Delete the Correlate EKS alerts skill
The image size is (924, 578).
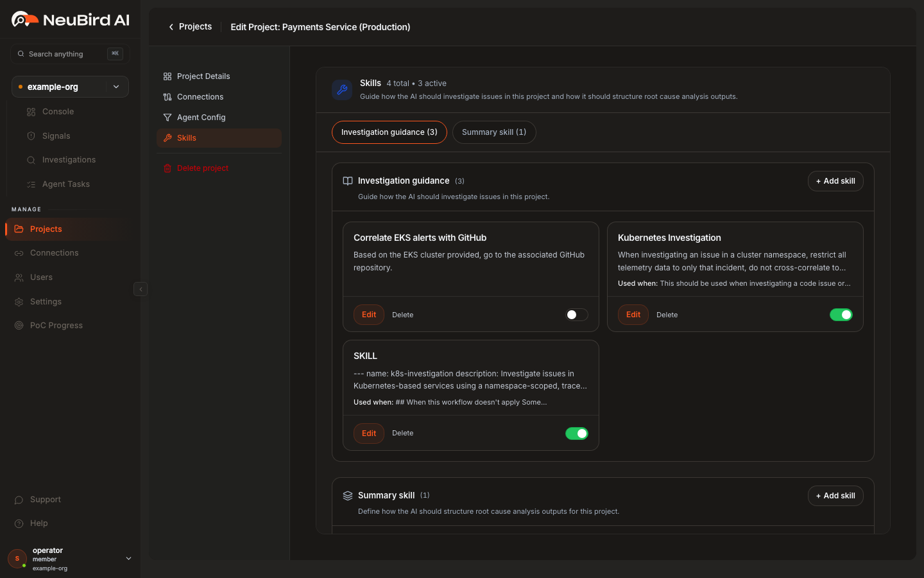403,315
